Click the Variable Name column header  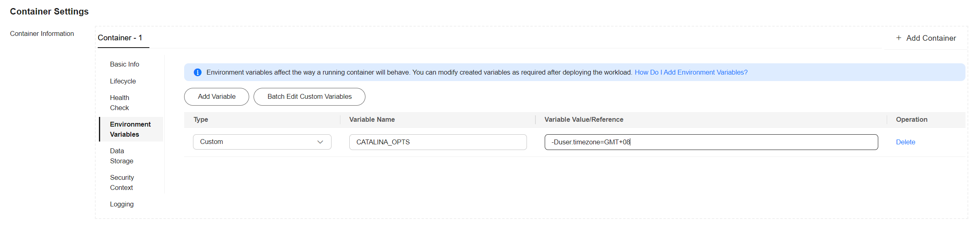click(x=372, y=120)
